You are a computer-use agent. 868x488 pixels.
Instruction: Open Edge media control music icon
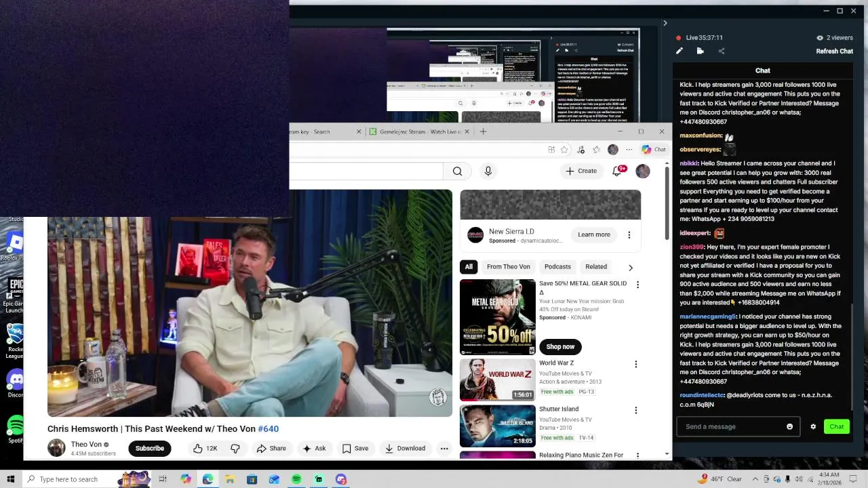[x=581, y=150]
